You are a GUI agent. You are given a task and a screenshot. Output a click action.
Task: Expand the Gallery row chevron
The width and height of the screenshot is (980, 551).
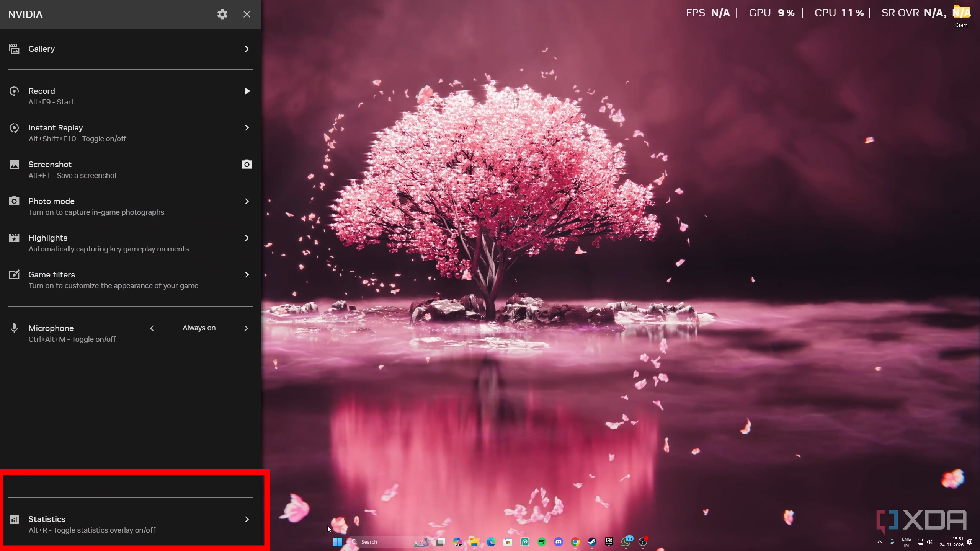247,49
